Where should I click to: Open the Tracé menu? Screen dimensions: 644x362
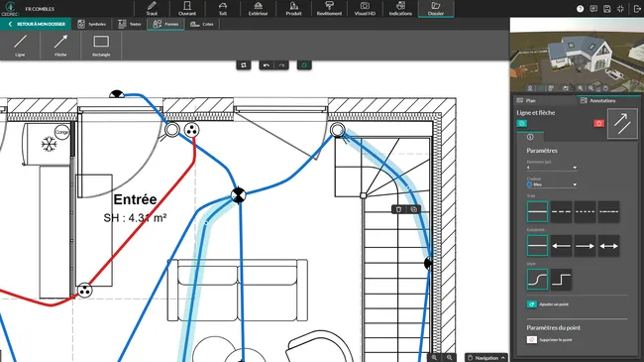(152, 9)
